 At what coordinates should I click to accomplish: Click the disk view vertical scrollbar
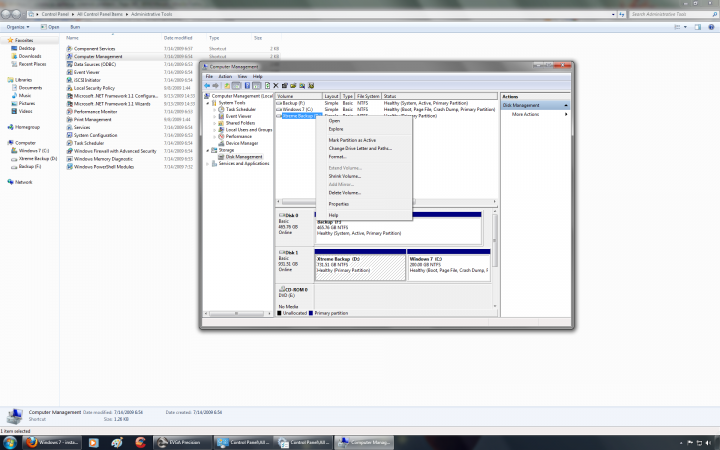click(495, 258)
